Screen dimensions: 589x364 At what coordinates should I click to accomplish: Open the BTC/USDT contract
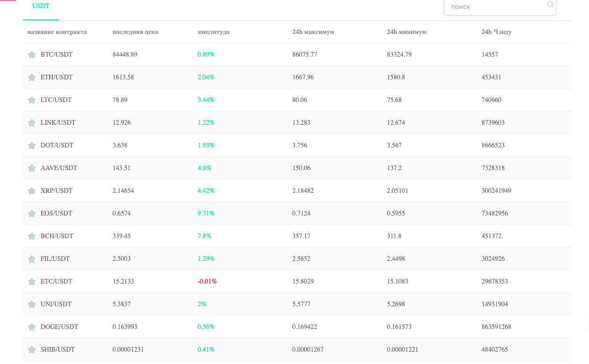(57, 55)
